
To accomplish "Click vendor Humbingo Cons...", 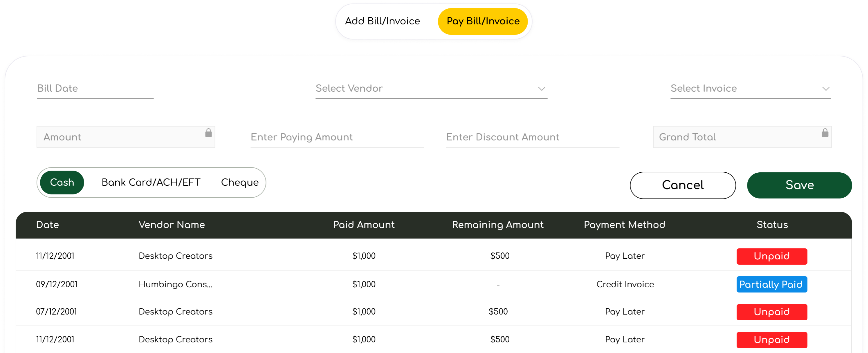I will coord(175,285).
